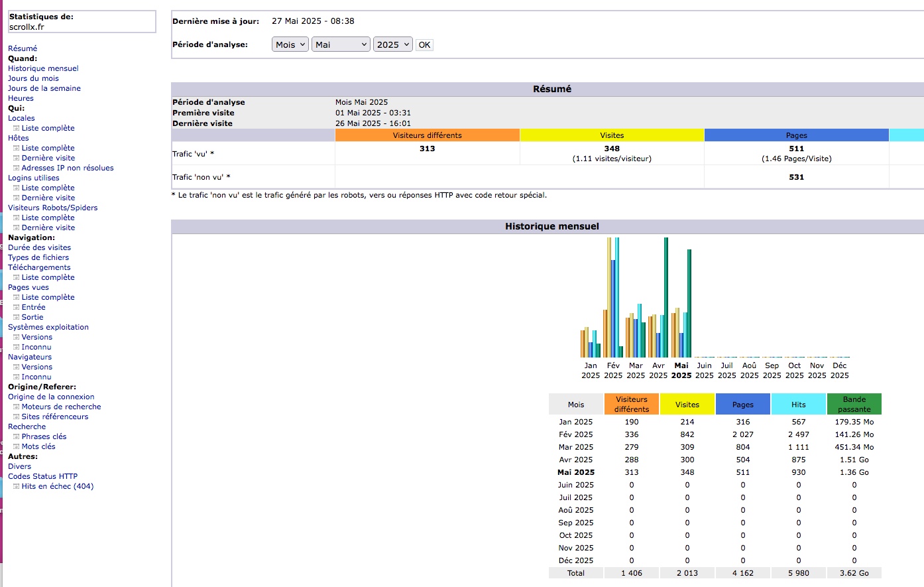Viewport: 924px width, 587px height.
Task: Click the icon next to Sortie
Action: pyautogui.click(x=16, y=318)
